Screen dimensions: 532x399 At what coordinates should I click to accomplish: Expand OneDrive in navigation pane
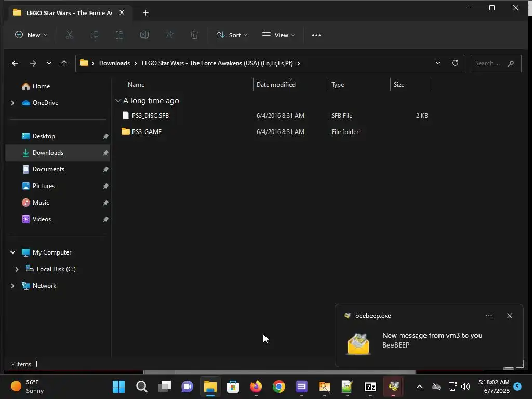[x=13, y=103]
